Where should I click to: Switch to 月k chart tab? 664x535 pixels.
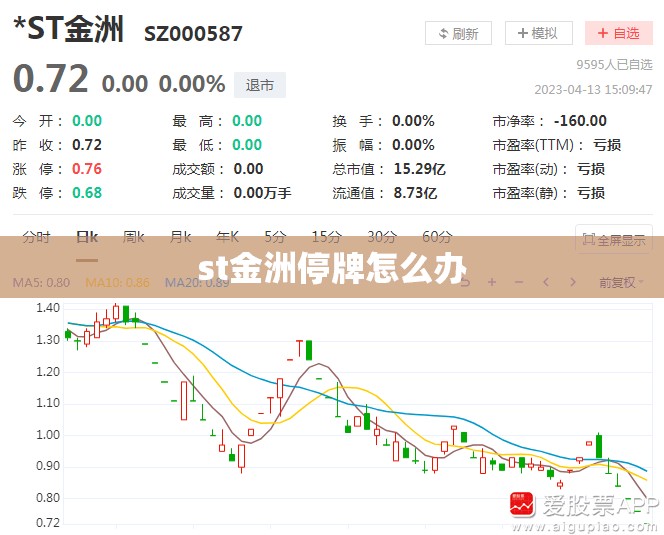tap(180, 237)
